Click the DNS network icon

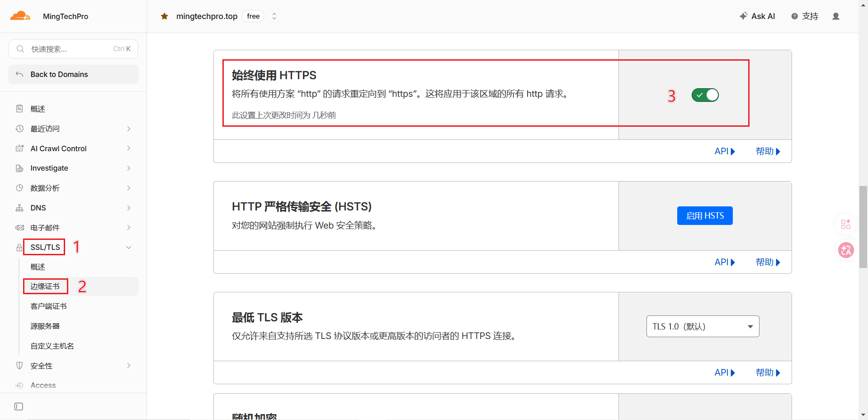(19, 208)
